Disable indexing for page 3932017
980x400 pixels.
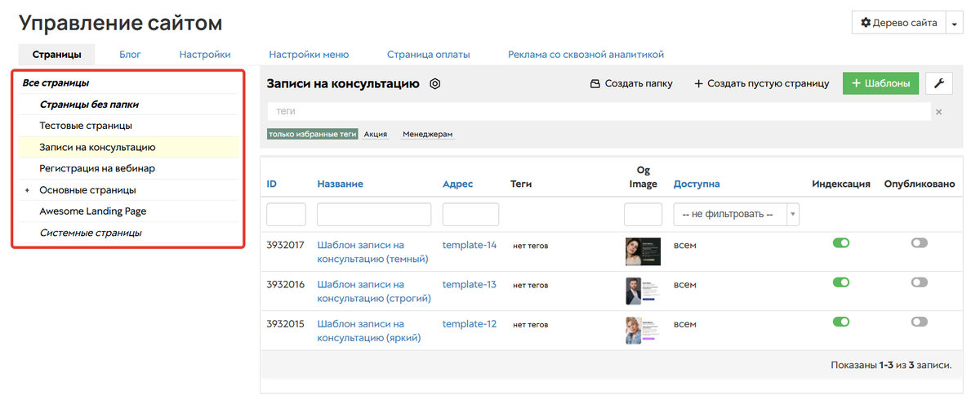[840, 242]
